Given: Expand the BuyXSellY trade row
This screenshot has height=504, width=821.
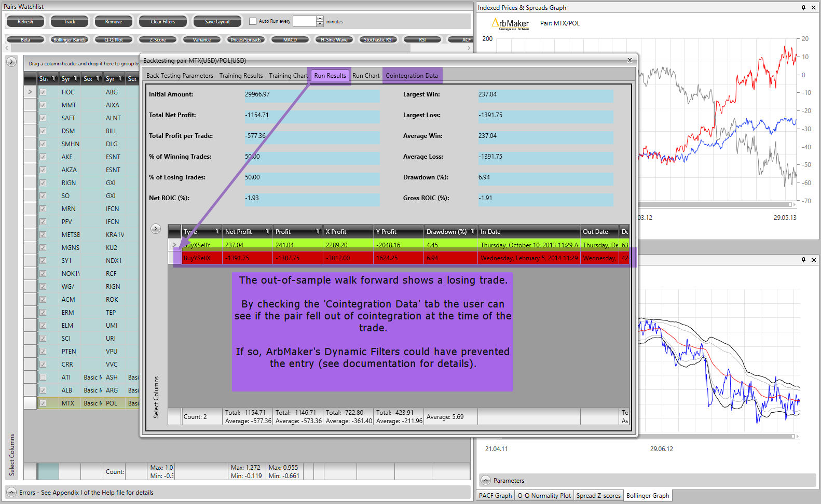Looking at the screenshot, I should coord(174,245).
